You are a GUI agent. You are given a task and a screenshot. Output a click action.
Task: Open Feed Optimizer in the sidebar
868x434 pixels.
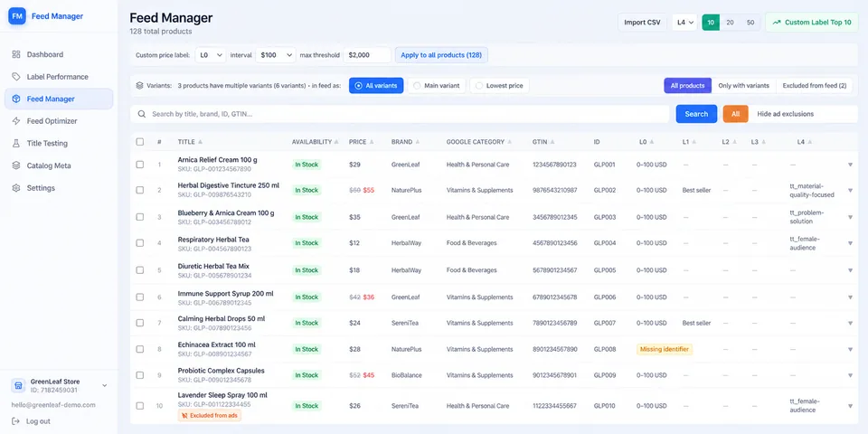[59, 120]
